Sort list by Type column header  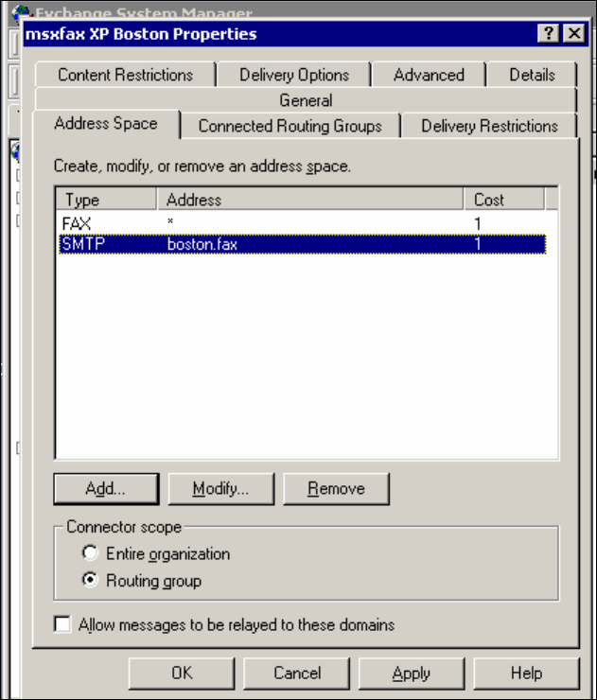(106, 199)
